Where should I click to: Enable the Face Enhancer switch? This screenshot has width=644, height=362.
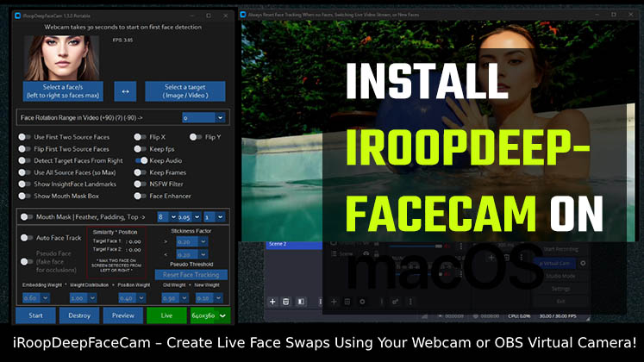coord(140,196)
